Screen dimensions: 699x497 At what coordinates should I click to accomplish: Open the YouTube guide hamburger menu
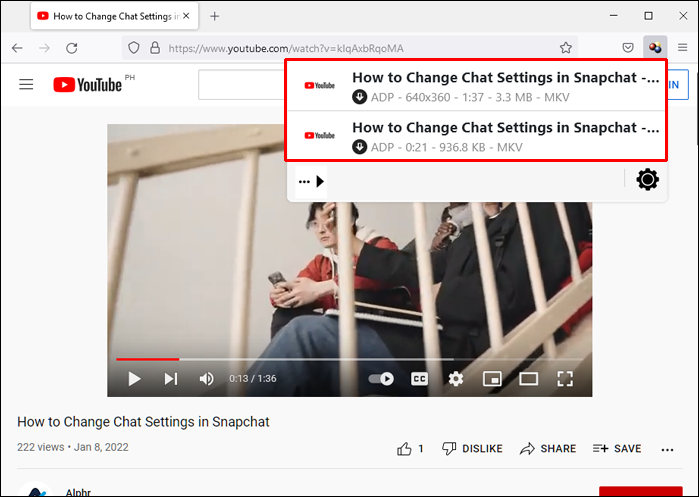click(26, 84)
